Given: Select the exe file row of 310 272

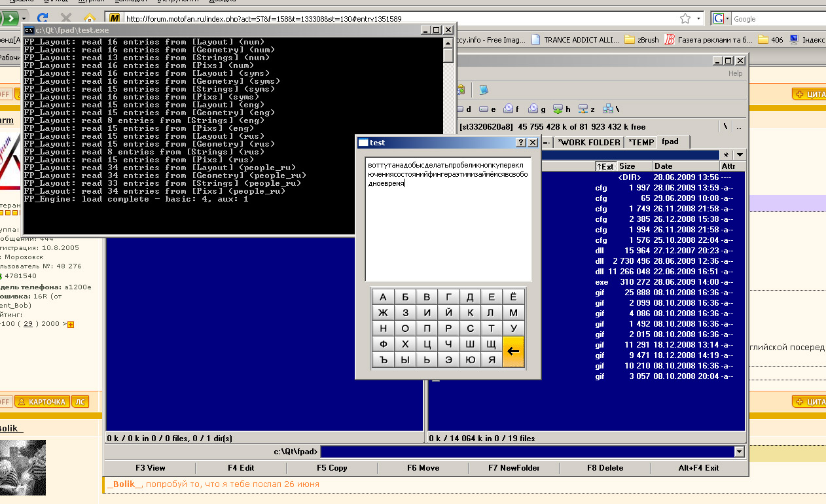Looking at the screenshot, I should click(586, 282).
